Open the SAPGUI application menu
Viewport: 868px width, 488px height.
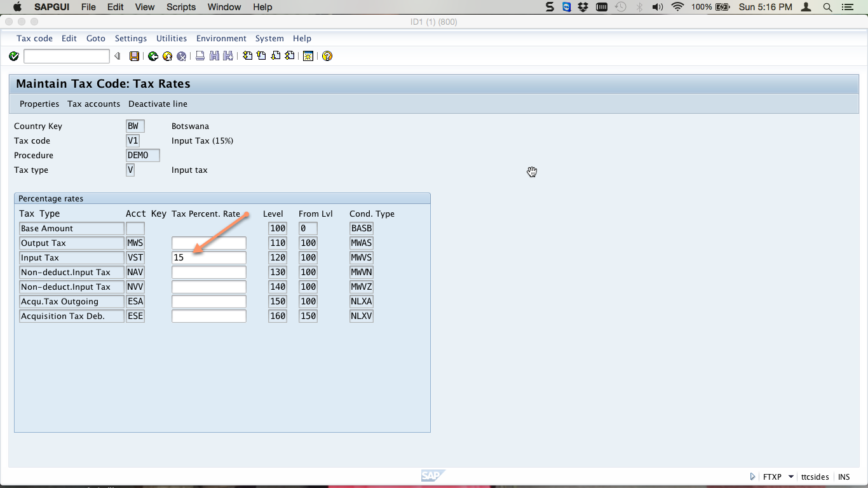[x=51, y=7]
